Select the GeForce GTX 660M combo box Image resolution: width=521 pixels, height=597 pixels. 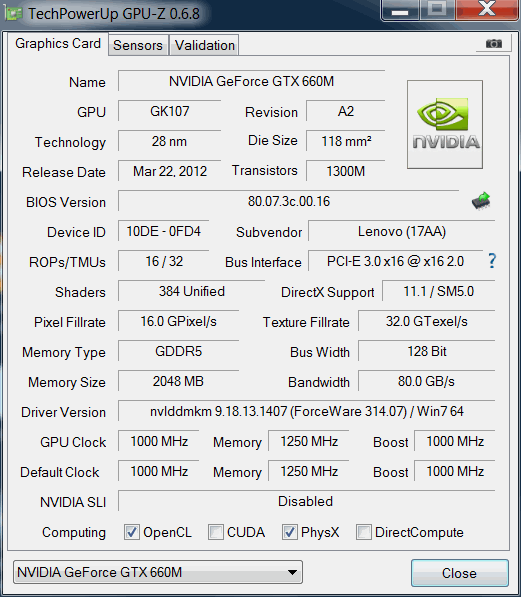158,572
